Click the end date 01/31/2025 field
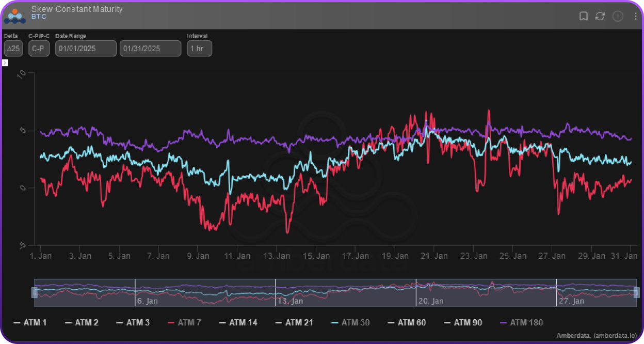 [x=150, y=49]
